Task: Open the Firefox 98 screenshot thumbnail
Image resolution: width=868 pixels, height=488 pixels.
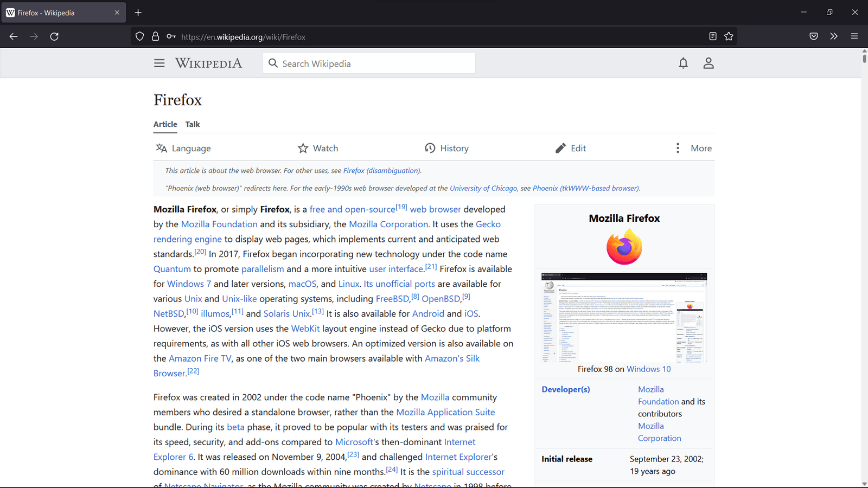Action: [624, 318]
